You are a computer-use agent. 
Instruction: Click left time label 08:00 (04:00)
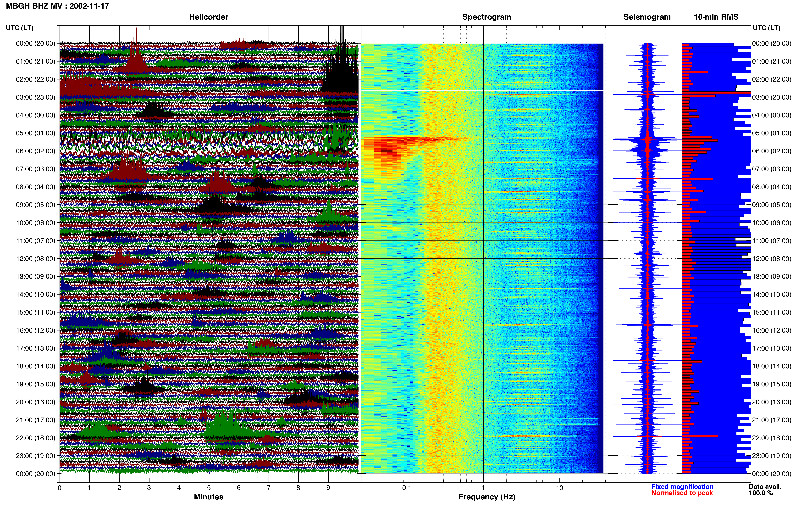point(36,187)
